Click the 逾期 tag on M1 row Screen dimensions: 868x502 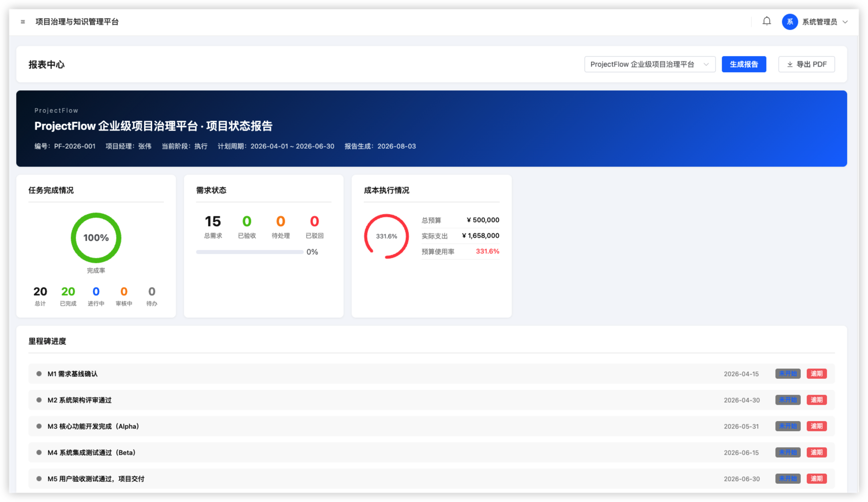pyautogui.click(x=816, y=374)
